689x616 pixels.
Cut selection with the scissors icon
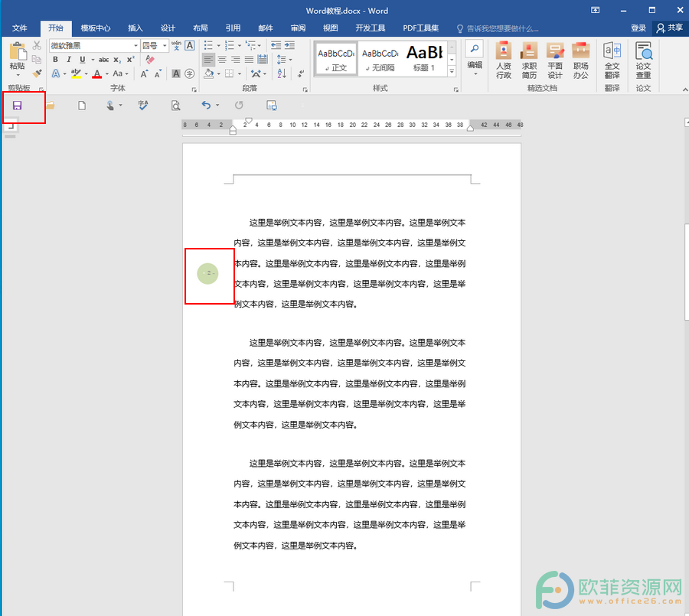click(37, 45)
